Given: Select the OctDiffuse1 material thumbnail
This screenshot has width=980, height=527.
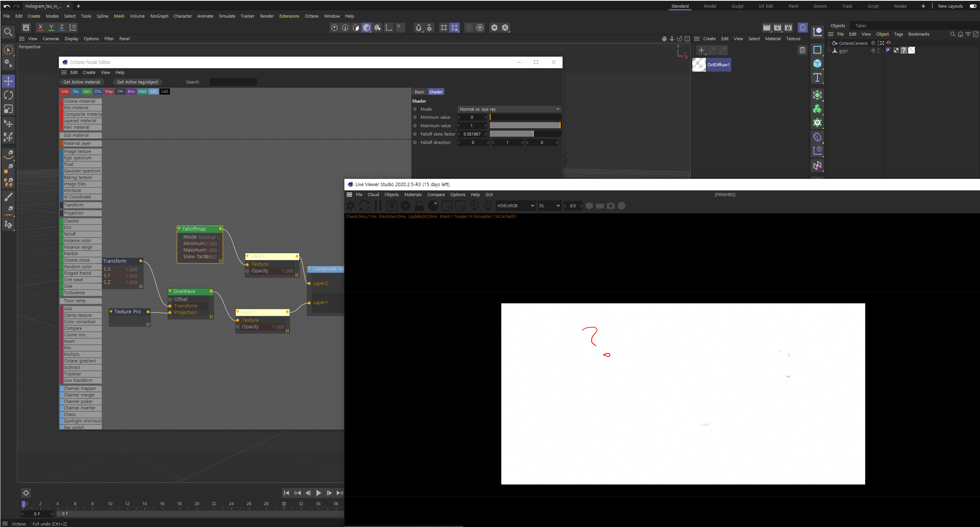Looking at the screenshot, I should [699, 65].
